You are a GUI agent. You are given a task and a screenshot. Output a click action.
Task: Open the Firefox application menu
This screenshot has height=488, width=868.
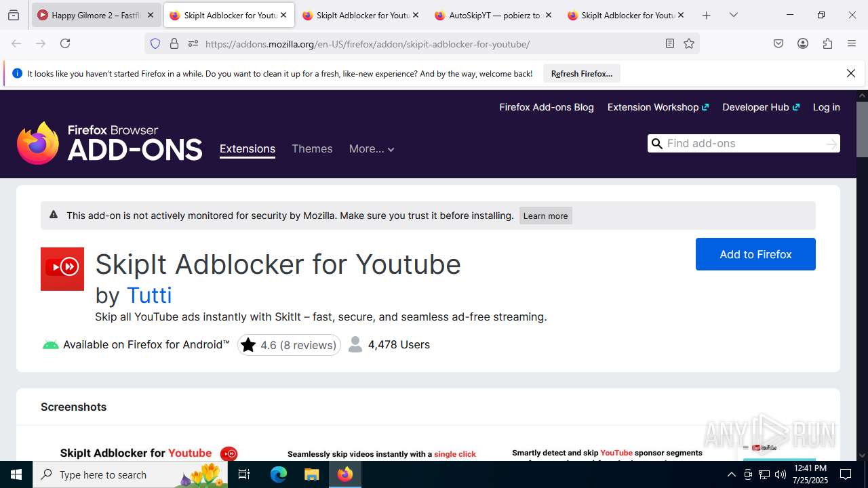pyautogui.click(x=852, y=43)
